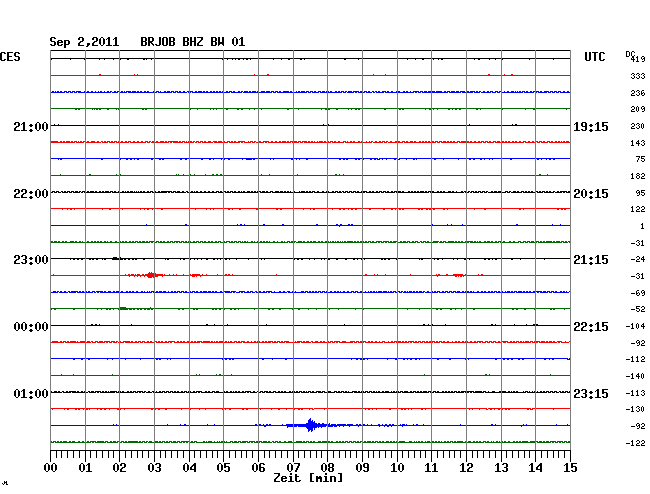Screen dimensions: 650x494
Task: Click the 23:00 local time label
Action: click(x=31, y=260)
